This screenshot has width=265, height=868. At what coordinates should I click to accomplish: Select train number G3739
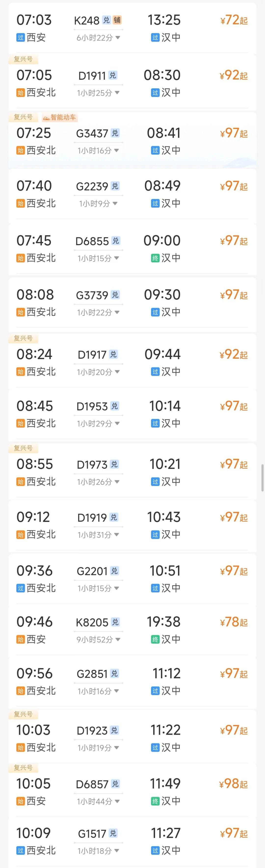(92, 295)
